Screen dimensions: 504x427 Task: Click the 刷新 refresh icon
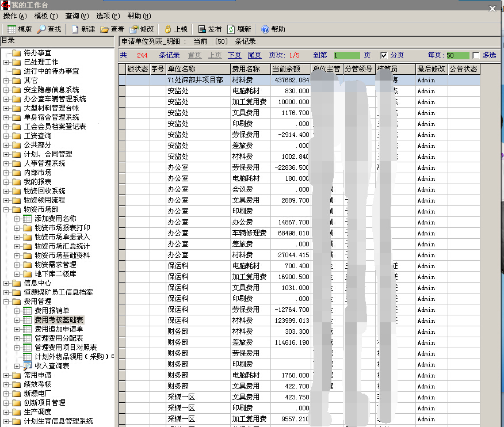pyautogui.click(x=231, y=29)
